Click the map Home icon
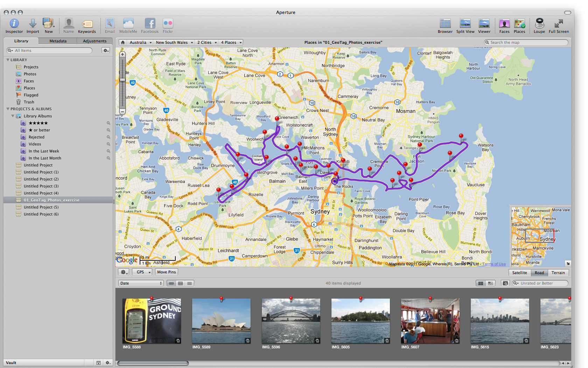This screenshot has height=368, width=588. click(123, 42)
